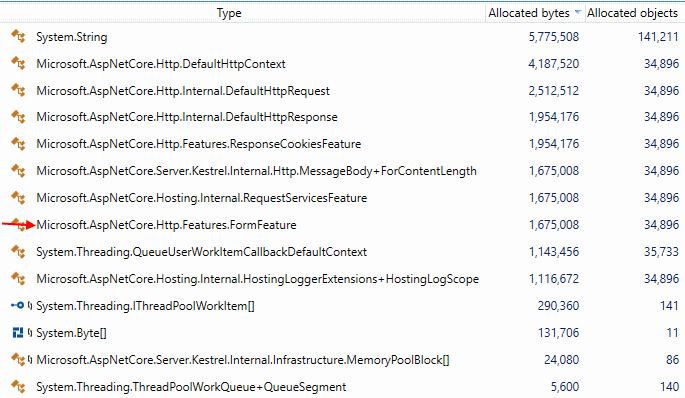Click the 5,775,508 allocated bytes value
685x398 pixels.
click(x=554, y=37)
